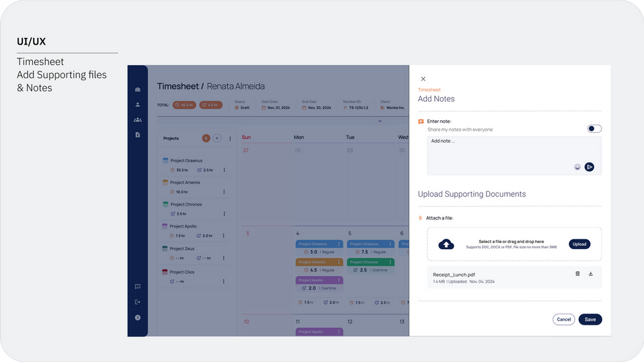644x362 pixels.
Task: Click the cloud upload icon
Action: [x=446, y=244]
